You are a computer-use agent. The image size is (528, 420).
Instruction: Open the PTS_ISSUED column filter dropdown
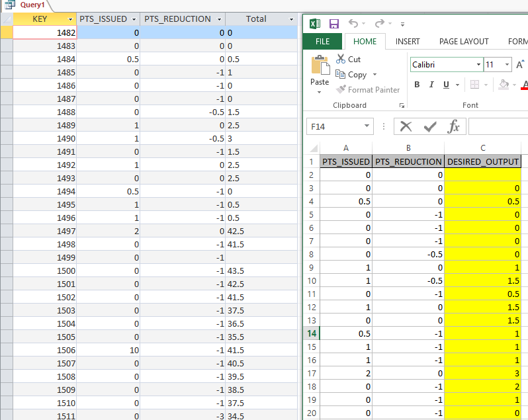coord(134,19)
